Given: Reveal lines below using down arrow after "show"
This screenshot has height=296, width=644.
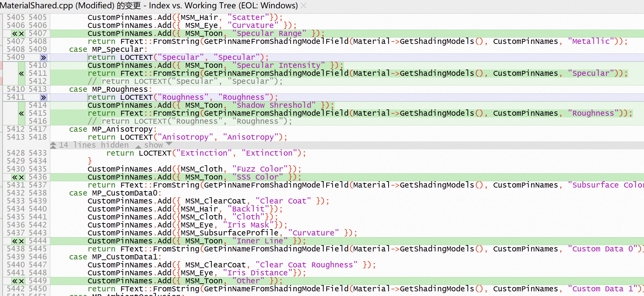Looking at the screenshot, I should [x=169, y=144].
